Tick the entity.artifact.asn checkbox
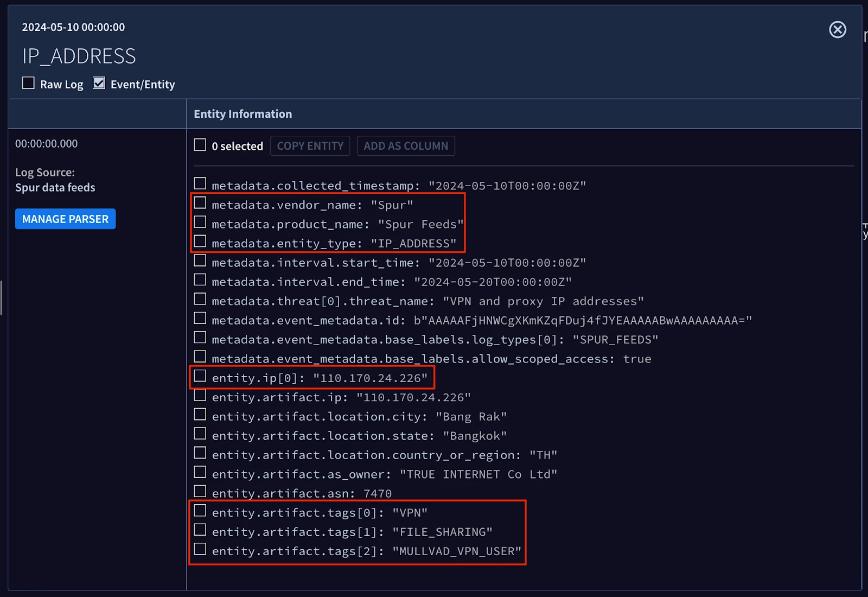The image size is (868, 597). point(200,491)
